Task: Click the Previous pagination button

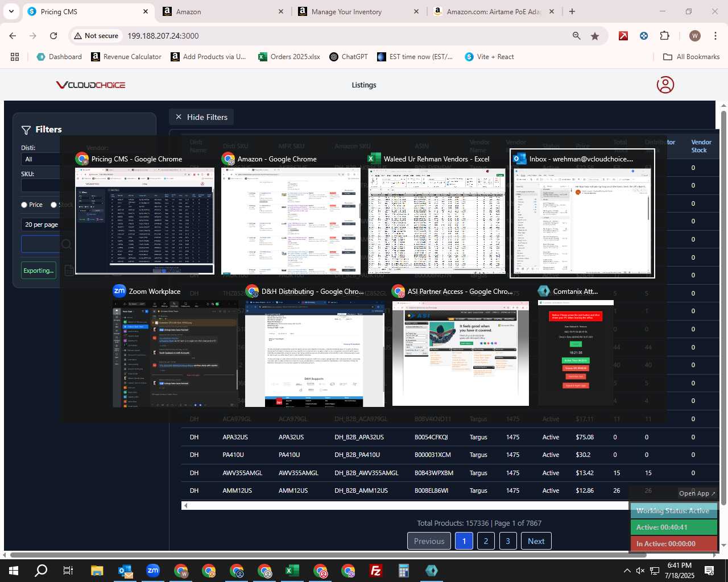Action: click(x=429, y=541)
